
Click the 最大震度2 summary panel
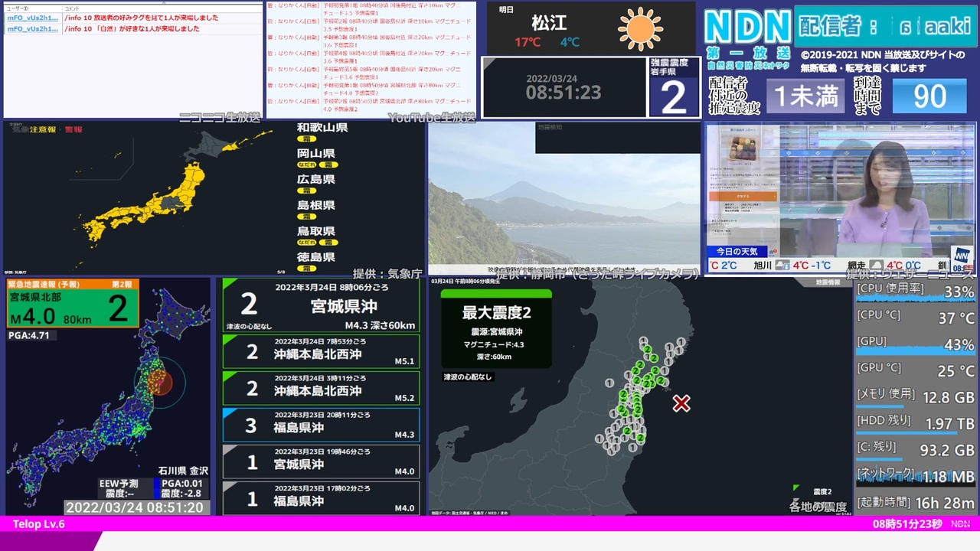[x=496, y=327]
